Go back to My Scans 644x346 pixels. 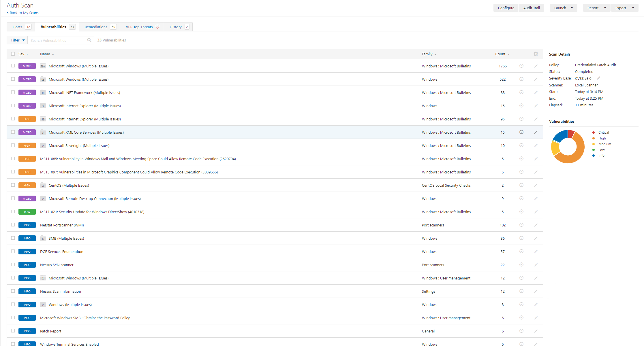click(23, 13)
